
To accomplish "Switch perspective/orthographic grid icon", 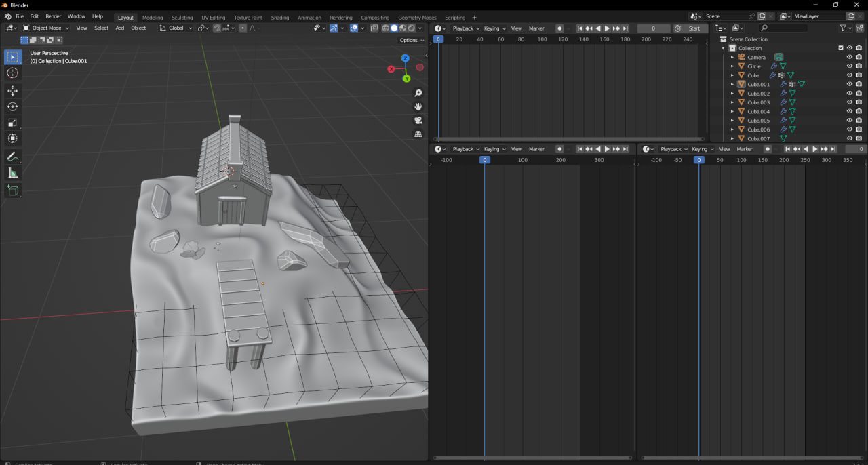I will (x=418, y=134).
